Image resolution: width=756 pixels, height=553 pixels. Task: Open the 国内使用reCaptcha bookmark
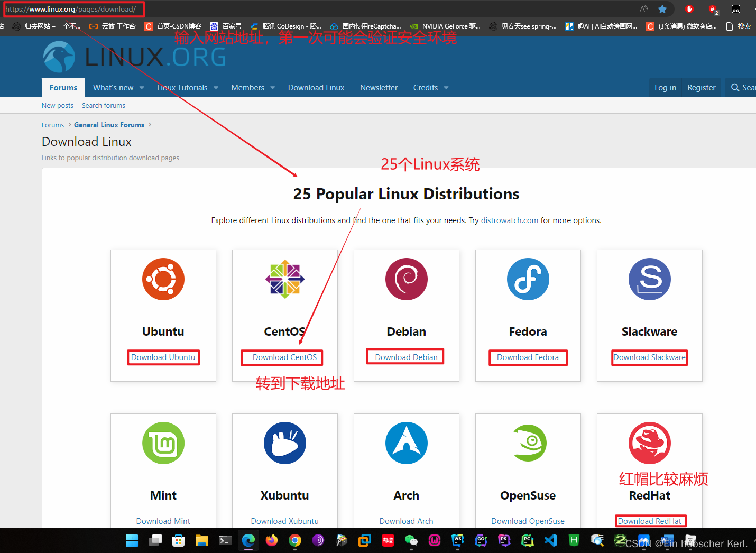click(366, 26)
